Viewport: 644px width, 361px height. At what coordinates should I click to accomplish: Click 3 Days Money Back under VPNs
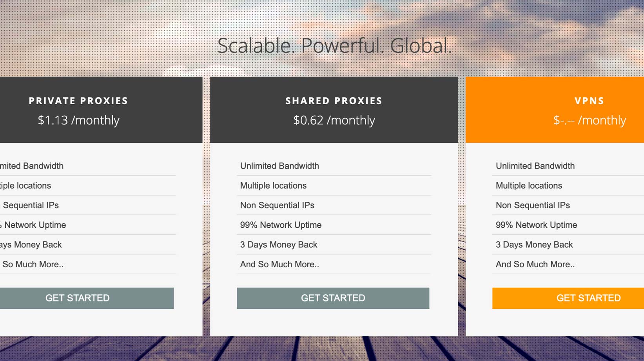pos(534,245)
